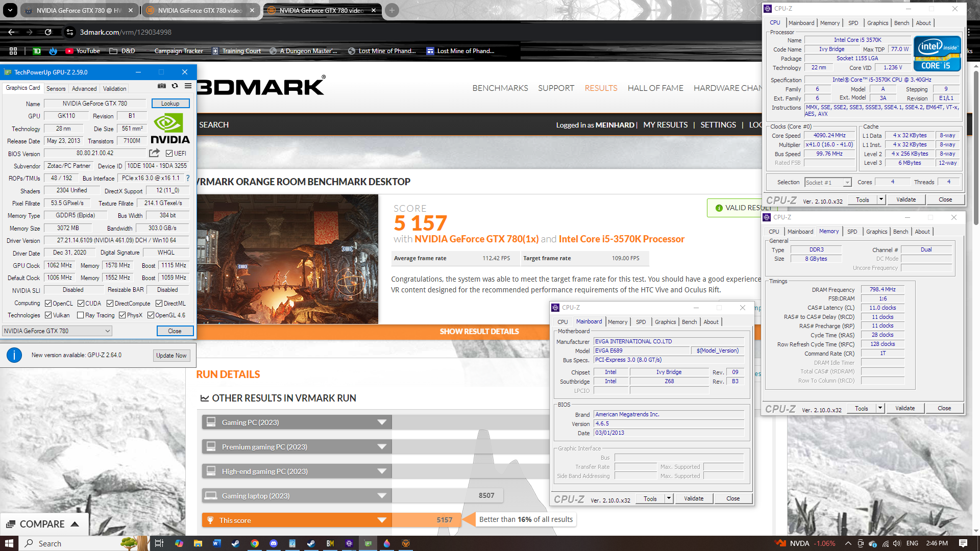This screenshot has width=980, height=551.
Task: Open Tools dropdown arrow in CPU-Z Mainboard window
Action: click(x=669, y=498)
